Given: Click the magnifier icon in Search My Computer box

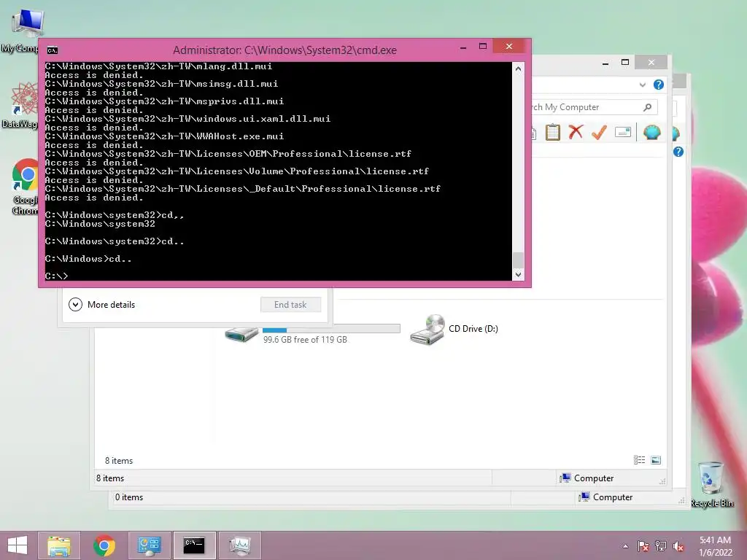Looking at the screenshot, I should click(647, 107).
